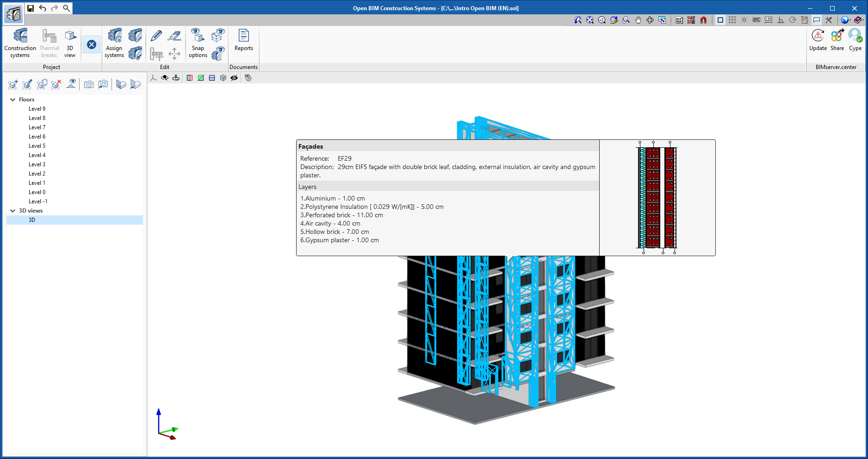Toggle the wireframe element visibility eye icon
The height and width of the screenshot is (459, 868).
pyautogui.click(x=218, y=35)
